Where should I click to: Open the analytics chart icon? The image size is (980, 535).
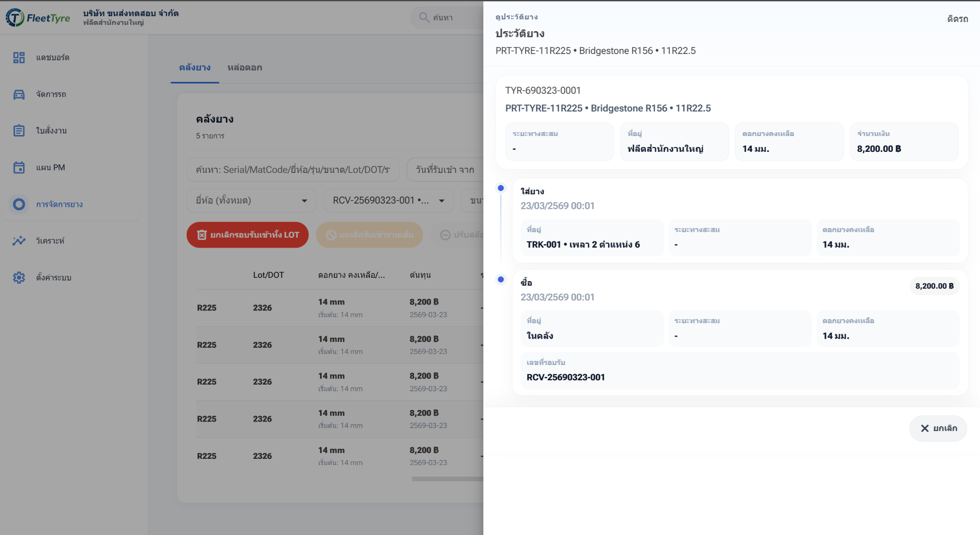[19, 241]
